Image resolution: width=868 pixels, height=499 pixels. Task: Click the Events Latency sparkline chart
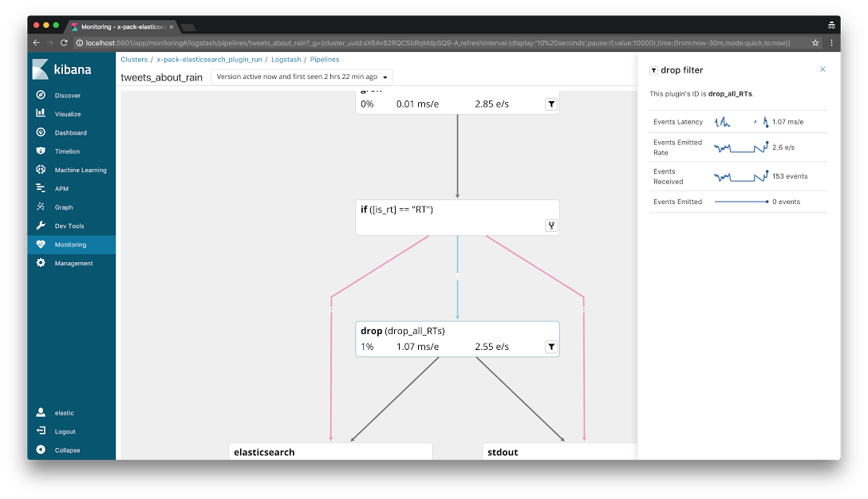[x=741, y=122]
